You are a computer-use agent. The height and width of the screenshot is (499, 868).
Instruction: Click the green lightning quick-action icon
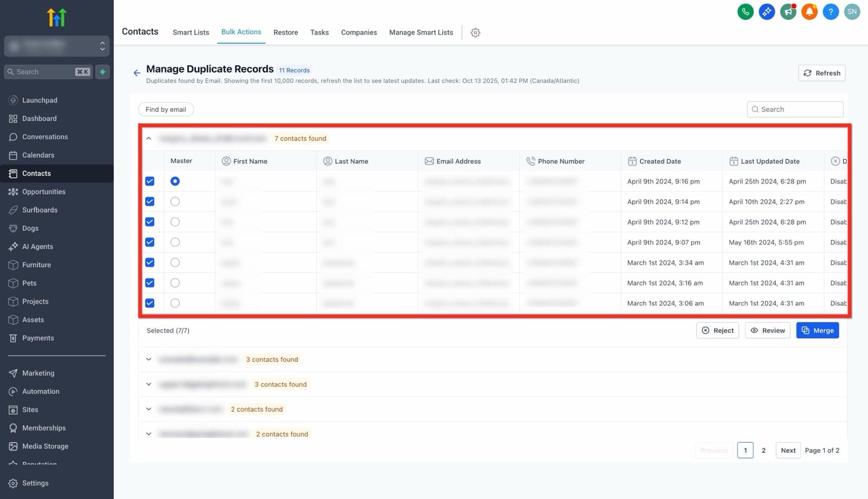point(103,72)
